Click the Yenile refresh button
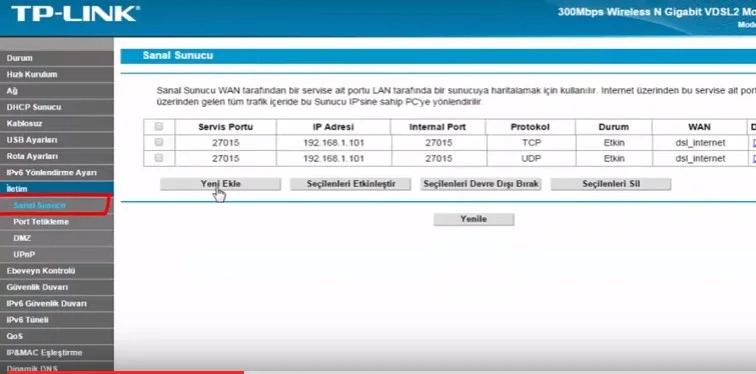 click(474, 219)
